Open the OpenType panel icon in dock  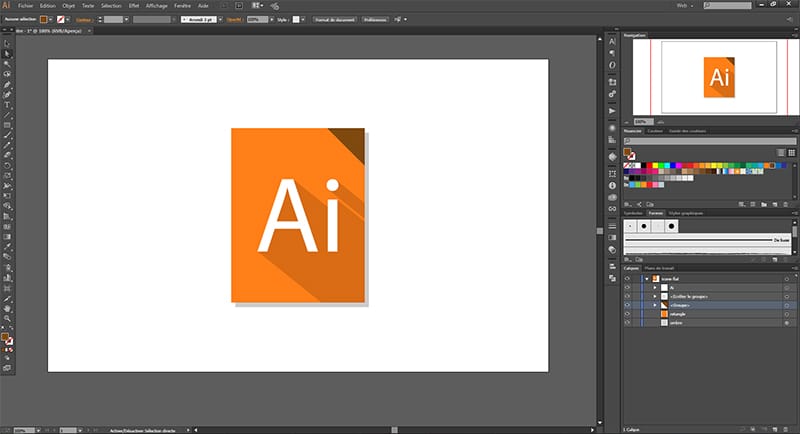tap(612, 65)
